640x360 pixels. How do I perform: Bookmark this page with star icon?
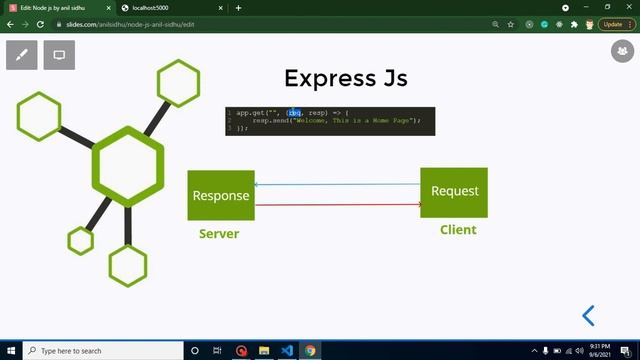pos(511,24)
